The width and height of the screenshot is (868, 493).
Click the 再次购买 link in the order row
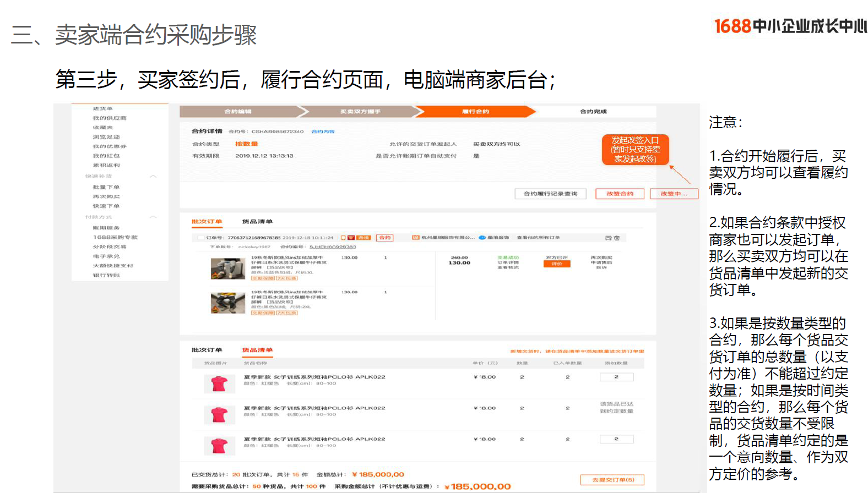601,258
